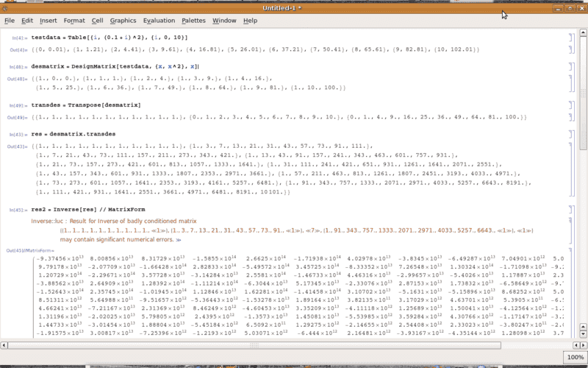Open the Insert menu

pyautogui.click(x=49, y=21)
